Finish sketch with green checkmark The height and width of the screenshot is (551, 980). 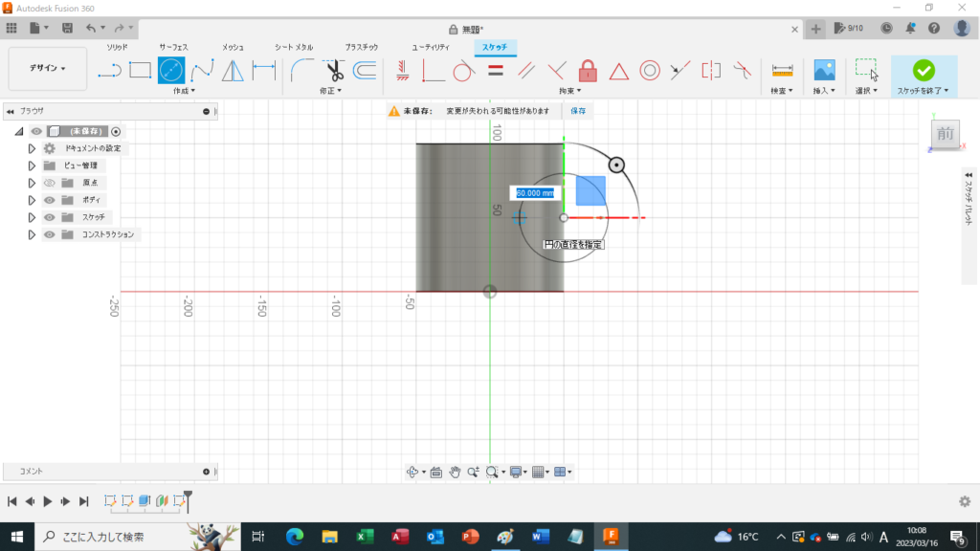click(x=924, y=70)
